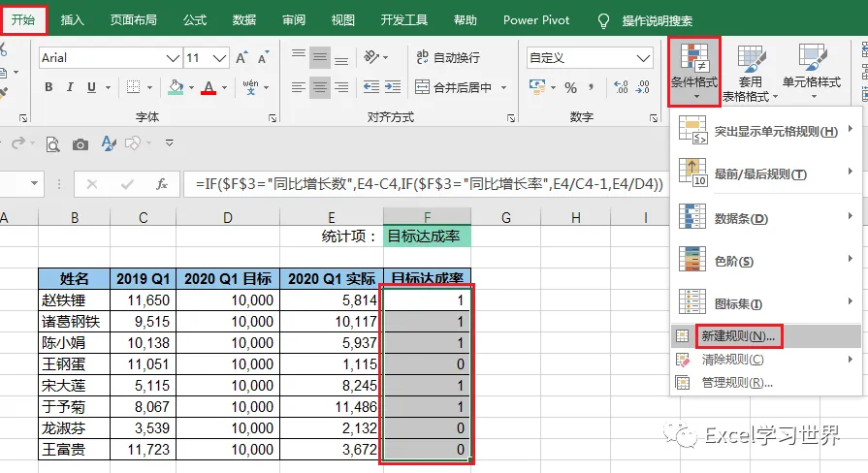The height and width of the screenshot is (473, 868).
Task: Open 数据条 data bars submenu
Action: pyautogui.click(x=766, y=218)
